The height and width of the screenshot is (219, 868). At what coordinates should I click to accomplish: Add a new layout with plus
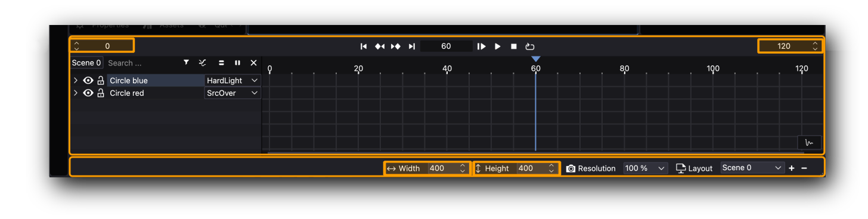coord(792,168)
